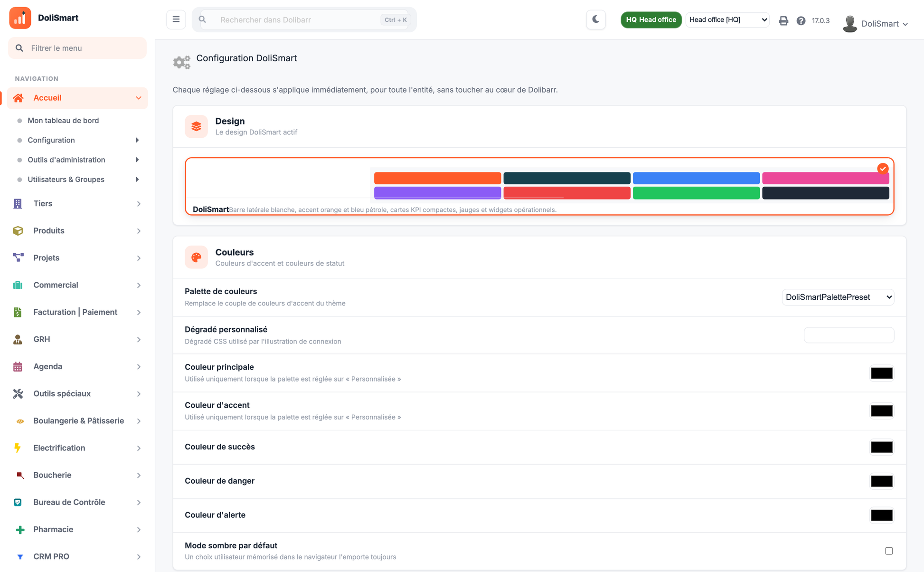Viewport: 924px width, 572px height.
Task: Expand the Projets menu chevron
Action: tap(139, 258)
